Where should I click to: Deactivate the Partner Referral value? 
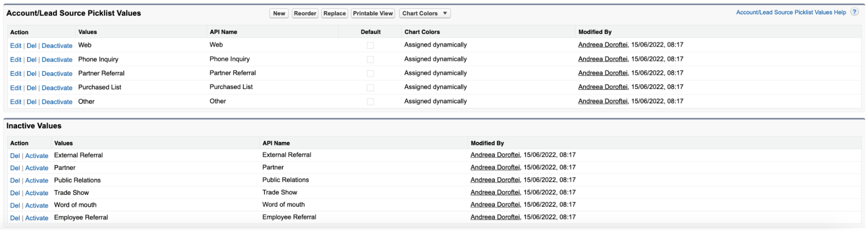(x=57, y=74)
